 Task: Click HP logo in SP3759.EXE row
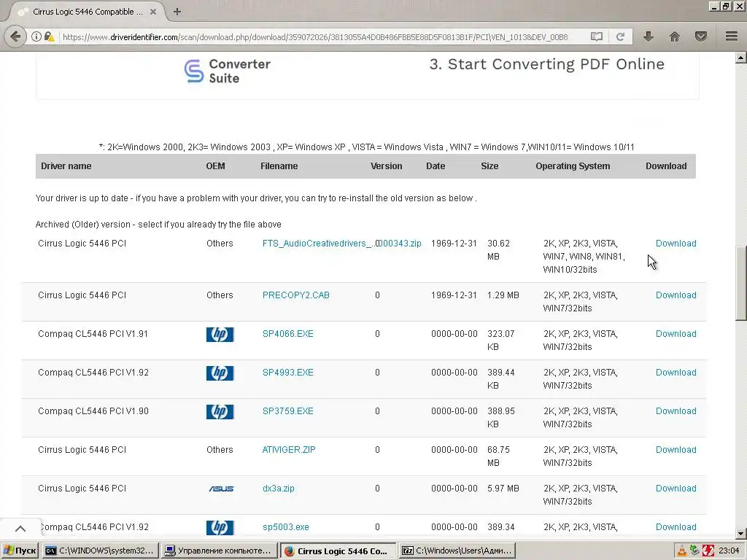pyautogui.click(x=220, y=411)
